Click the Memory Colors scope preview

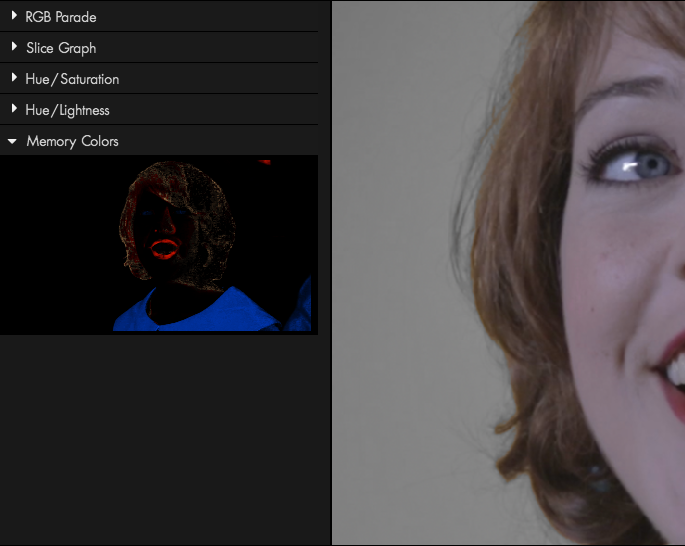[x=159, y=245]
